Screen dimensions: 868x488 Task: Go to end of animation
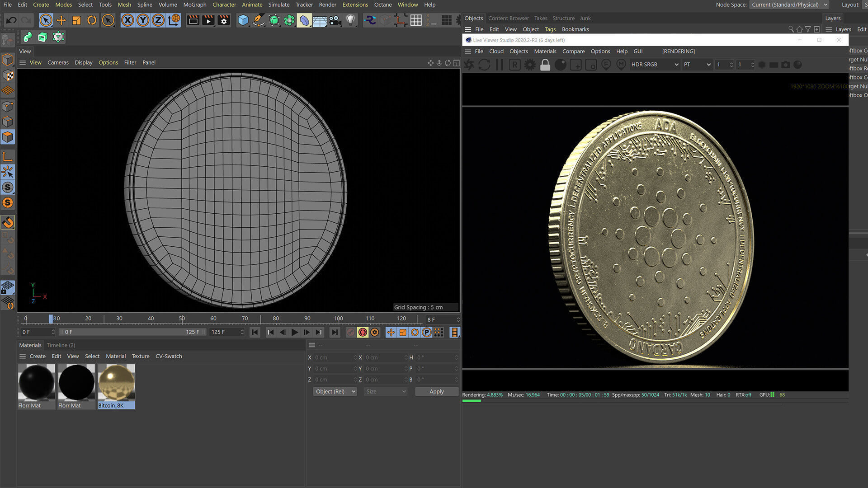click(335, 333)
